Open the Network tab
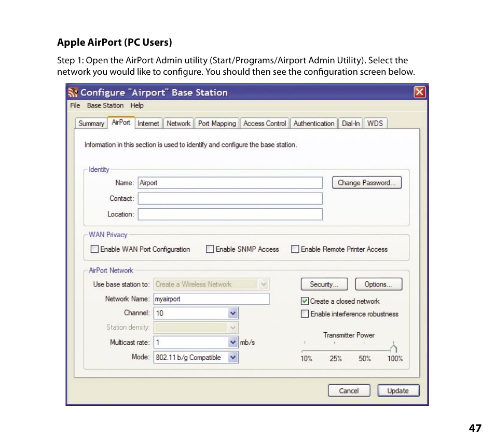Screen dimensions: 495x448 [x=178, y=124]
